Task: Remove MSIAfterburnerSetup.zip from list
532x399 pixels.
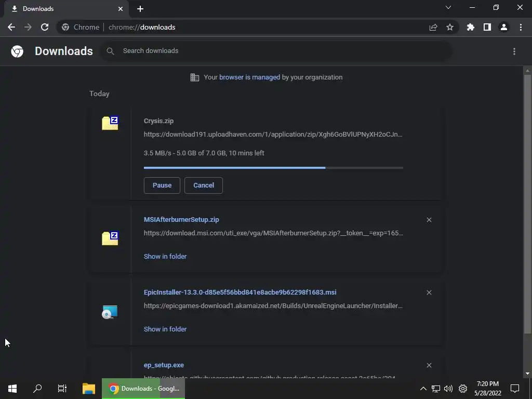Action: point(429,220)
